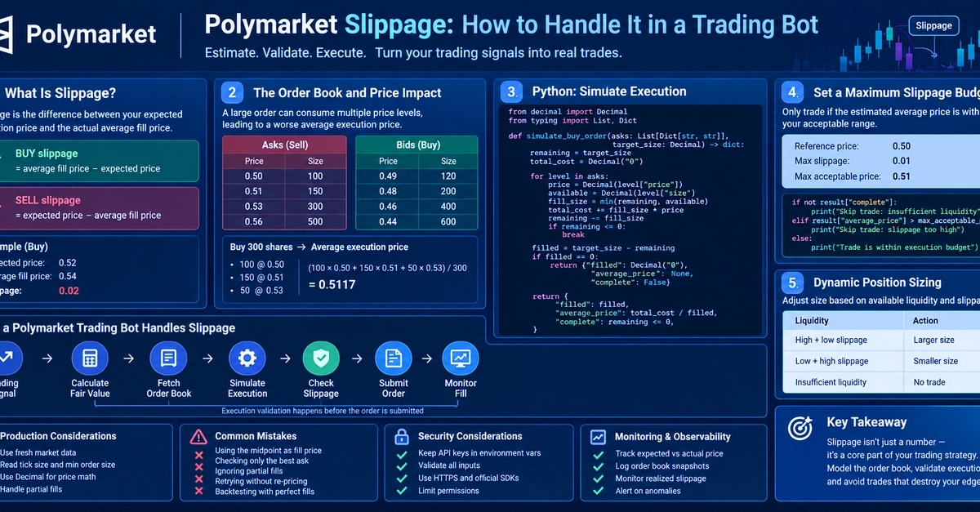The height and width of the screenshot is (512, 980).
Task: Click the Monitoring & Observability chart icon
Action: coord(598,437)
